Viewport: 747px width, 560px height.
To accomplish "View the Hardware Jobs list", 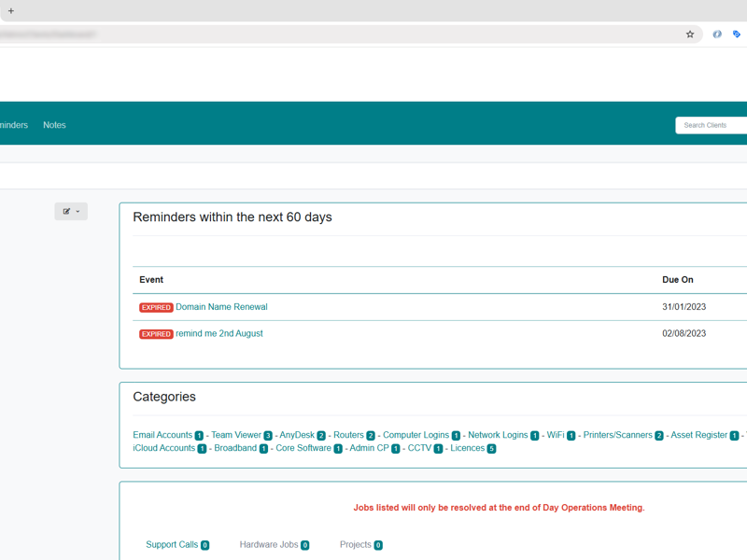I will click(268, 544).
